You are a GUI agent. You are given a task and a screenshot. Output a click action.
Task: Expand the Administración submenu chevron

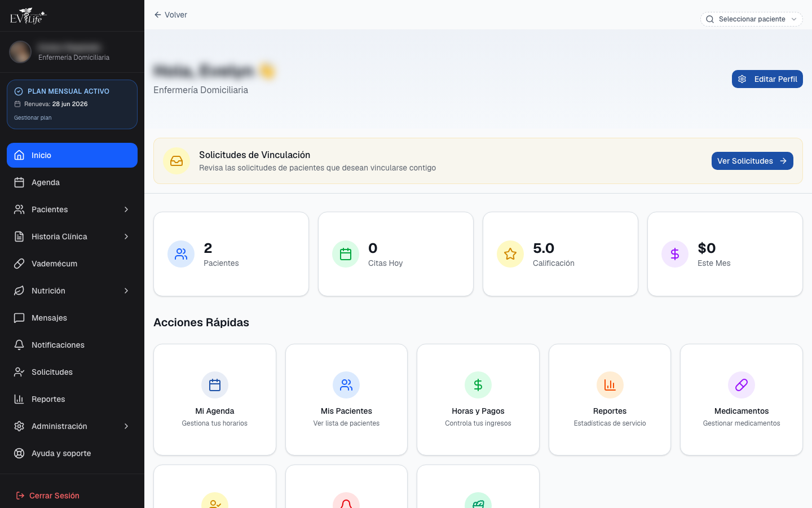click(126, 426)
